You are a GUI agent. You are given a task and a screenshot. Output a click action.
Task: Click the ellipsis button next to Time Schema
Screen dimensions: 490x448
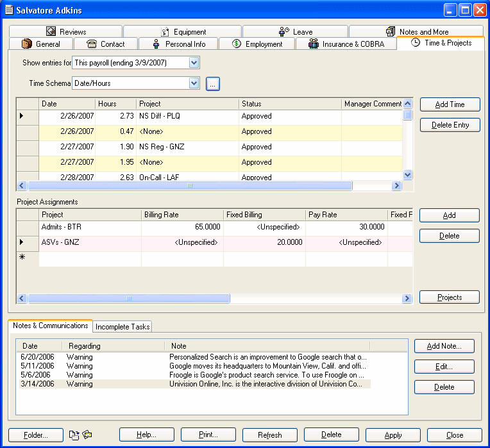tap(213, 83)
